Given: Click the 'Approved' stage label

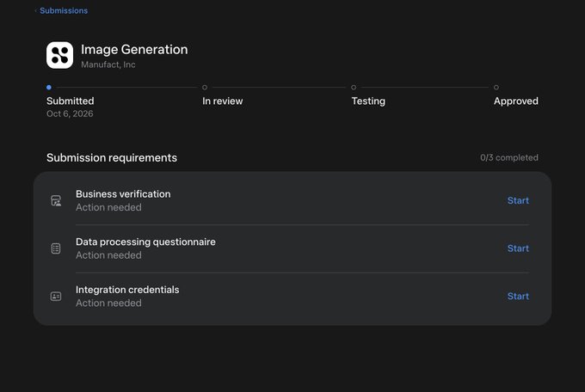Looking at the screenshot, I should pos(516,101).
